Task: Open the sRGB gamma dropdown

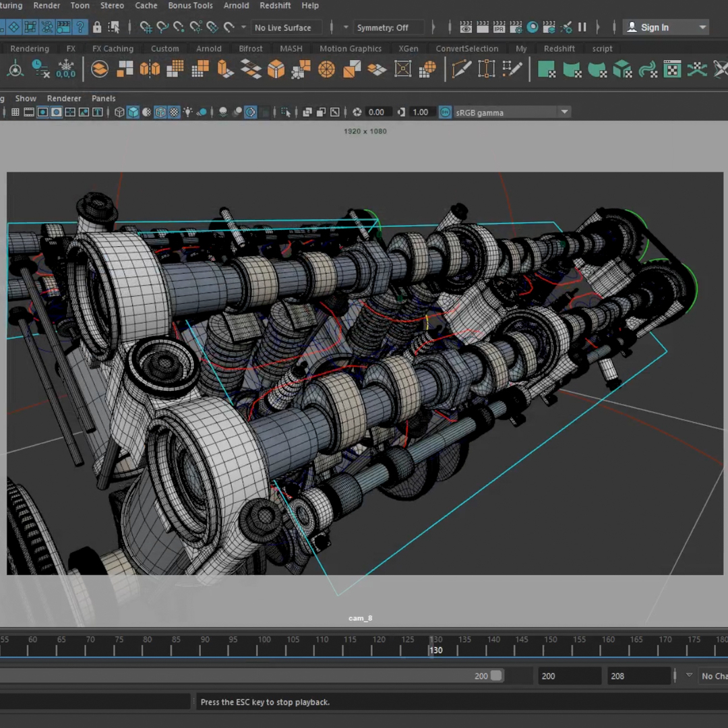Action: (564, 113)
